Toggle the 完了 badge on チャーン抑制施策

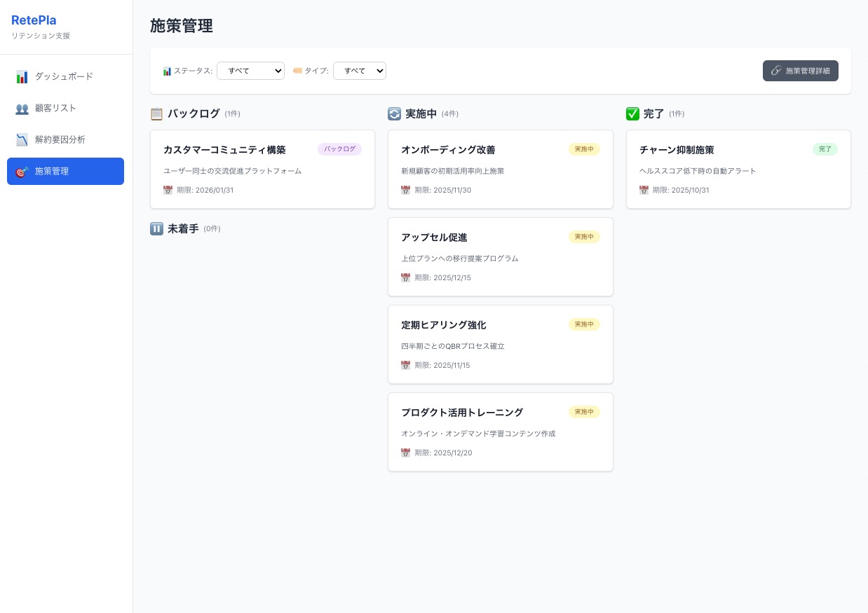pos(825,149)
